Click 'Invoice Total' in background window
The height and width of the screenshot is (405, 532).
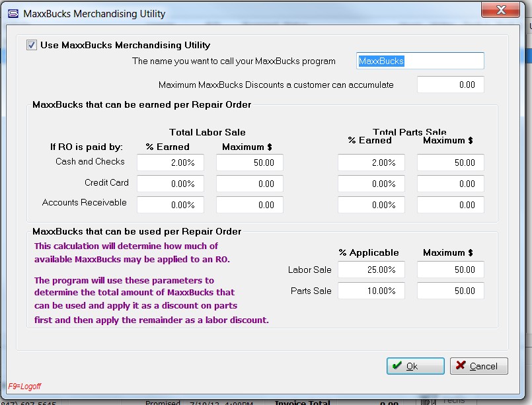302,402
